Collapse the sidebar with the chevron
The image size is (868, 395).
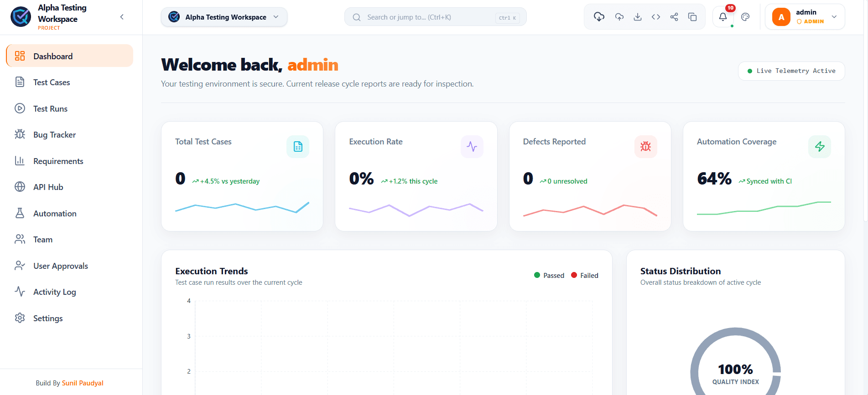(122, 17)
